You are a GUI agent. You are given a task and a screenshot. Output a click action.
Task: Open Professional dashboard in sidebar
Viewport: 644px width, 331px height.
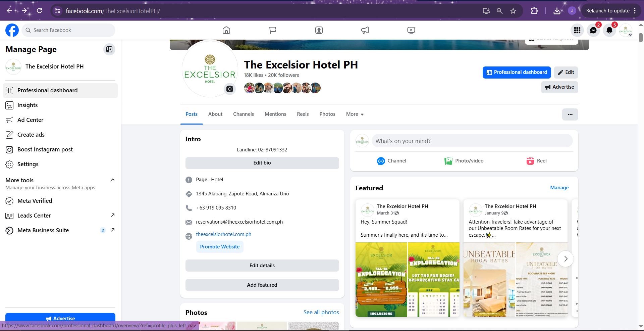[60, 90]
